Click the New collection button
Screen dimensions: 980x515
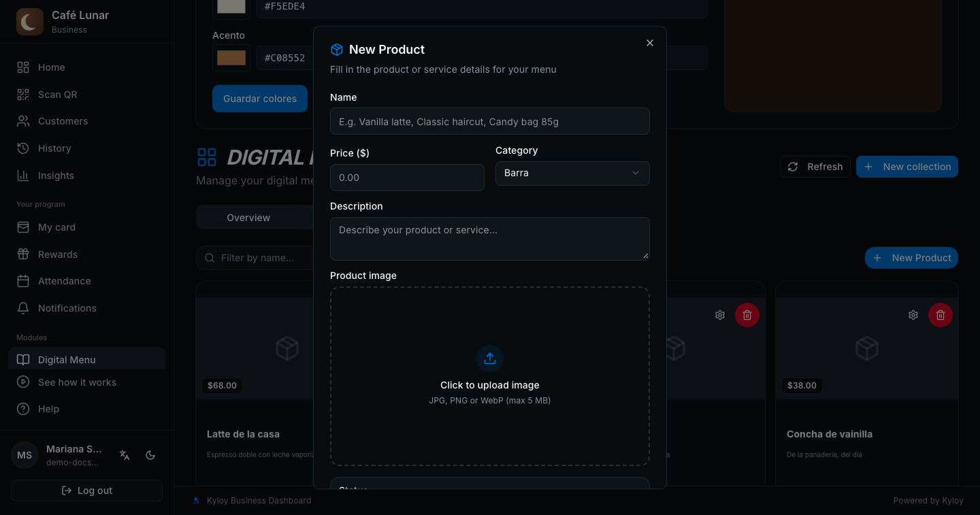pyautogui.click(x=907, y=167)
